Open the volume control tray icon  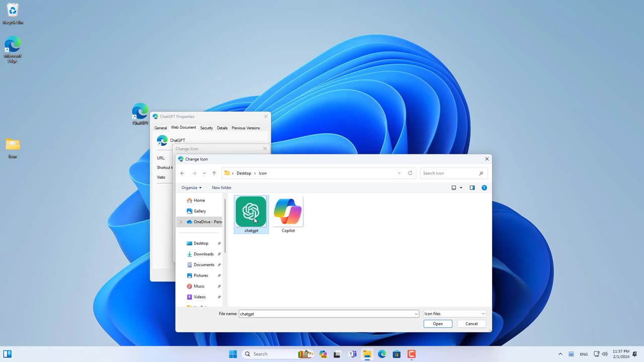605,354
